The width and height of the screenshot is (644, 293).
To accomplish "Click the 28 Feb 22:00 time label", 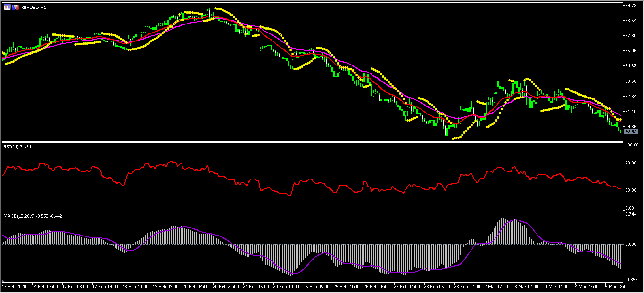I will [x=467, y=286].
